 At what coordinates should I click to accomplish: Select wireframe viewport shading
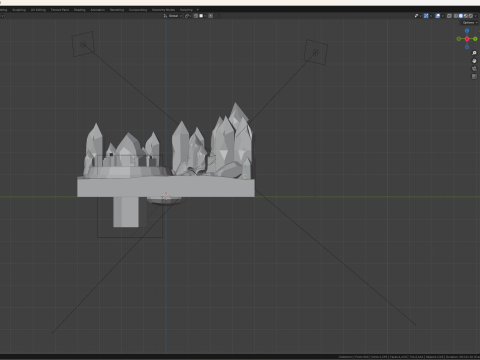click(456, 16)
